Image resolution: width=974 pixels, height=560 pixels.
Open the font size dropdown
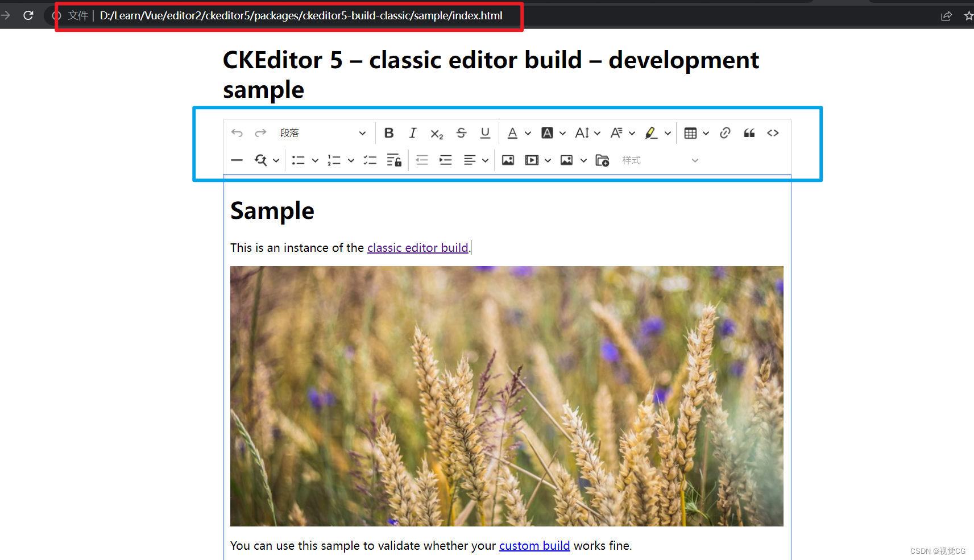tap(588, 133)
